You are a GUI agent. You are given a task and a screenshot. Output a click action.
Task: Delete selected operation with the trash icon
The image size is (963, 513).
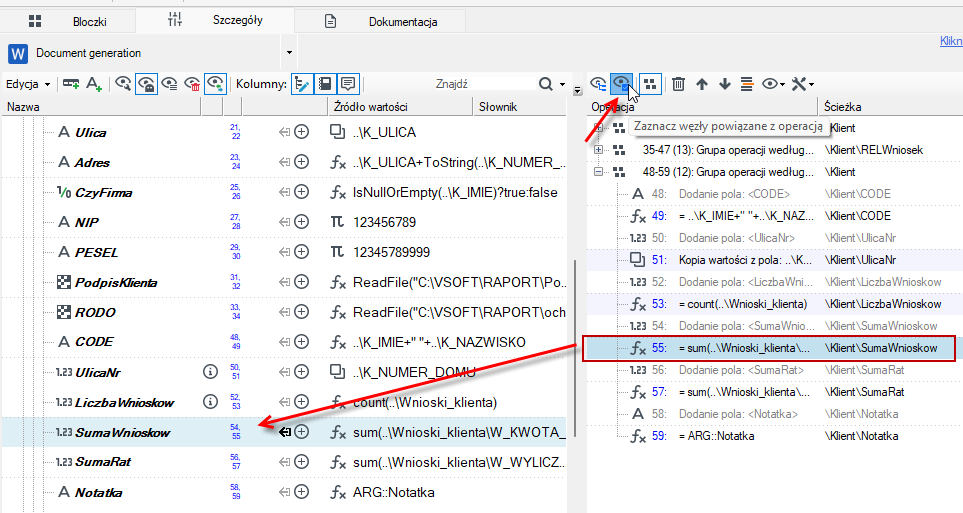tap(678, 84)
